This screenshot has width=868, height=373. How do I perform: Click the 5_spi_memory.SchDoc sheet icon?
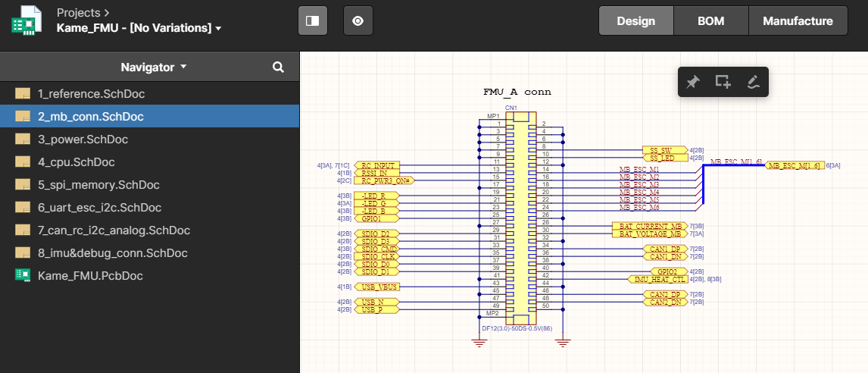[23, 184]
